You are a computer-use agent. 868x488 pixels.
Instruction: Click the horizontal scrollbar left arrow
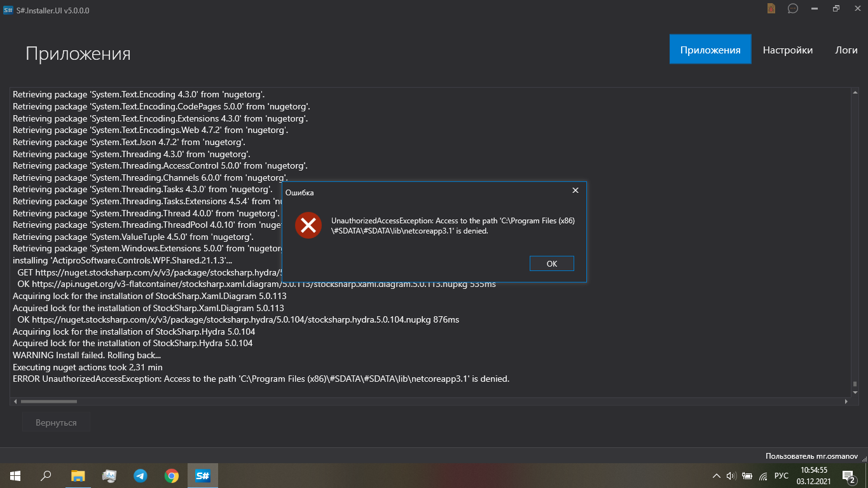click(15, 401)
